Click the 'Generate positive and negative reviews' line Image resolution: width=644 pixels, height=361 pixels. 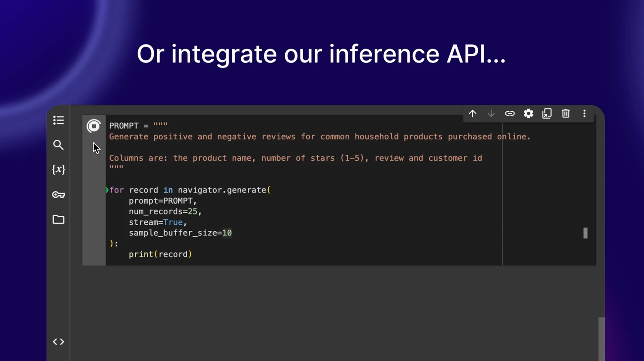[x=320, y=137]
